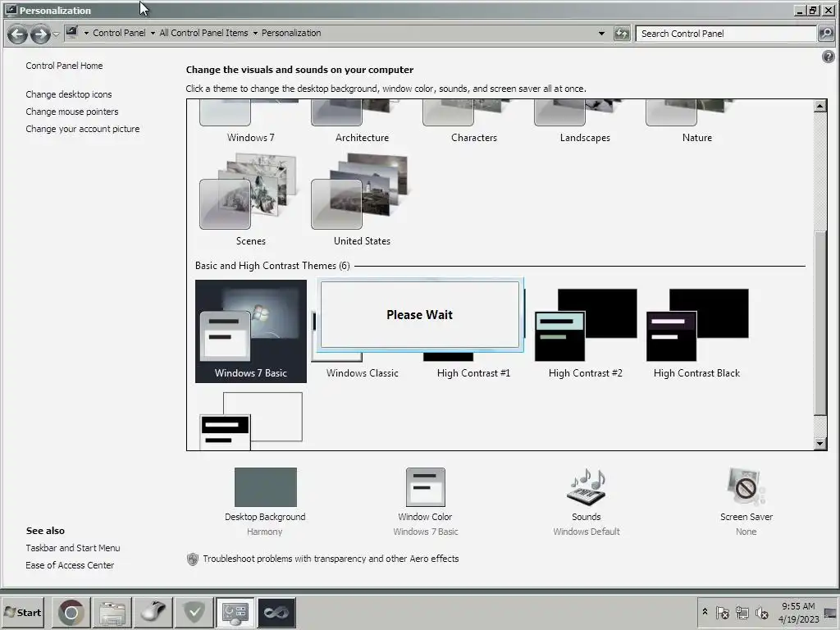Viewport: 840px width, 630px height.
Task: Show hidden tray icons
Action: pos(705,612)
